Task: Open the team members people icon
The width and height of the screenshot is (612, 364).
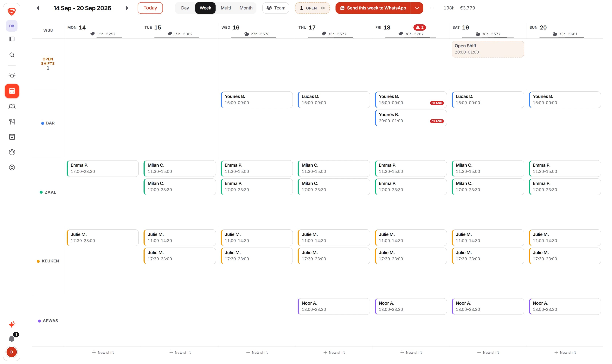Action: tap(12, 106)
